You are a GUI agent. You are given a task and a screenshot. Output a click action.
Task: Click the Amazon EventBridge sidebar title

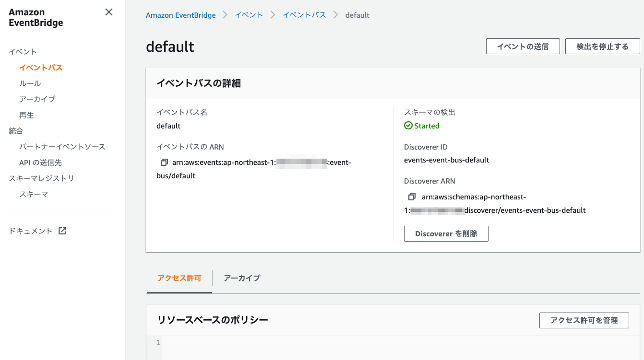pos(36,18)
